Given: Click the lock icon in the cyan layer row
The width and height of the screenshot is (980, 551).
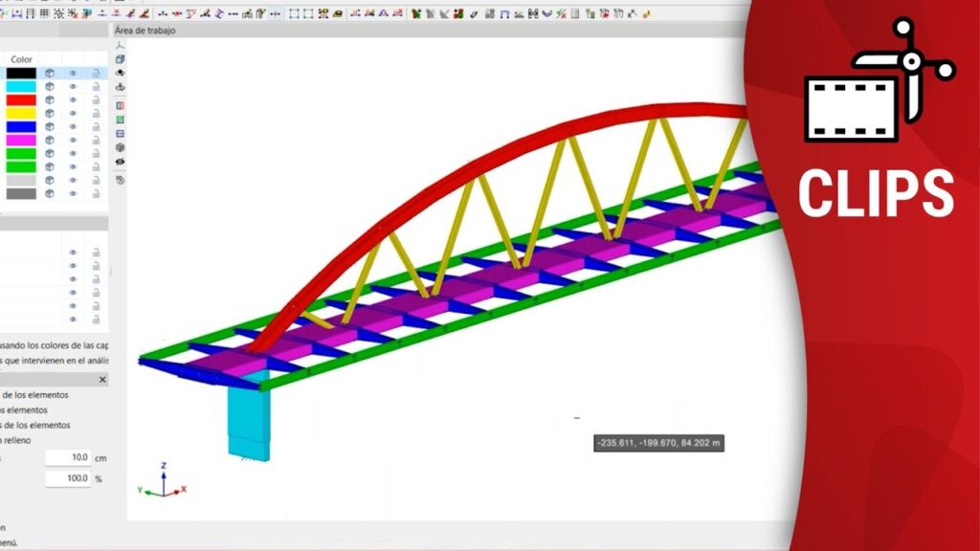Looking at the screenshot, I should [x=96, y=86].
